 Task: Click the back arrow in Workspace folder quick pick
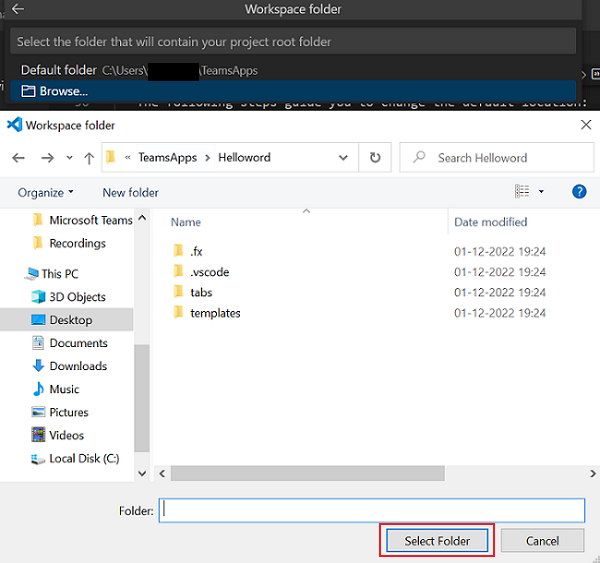[x=18, y=9]
